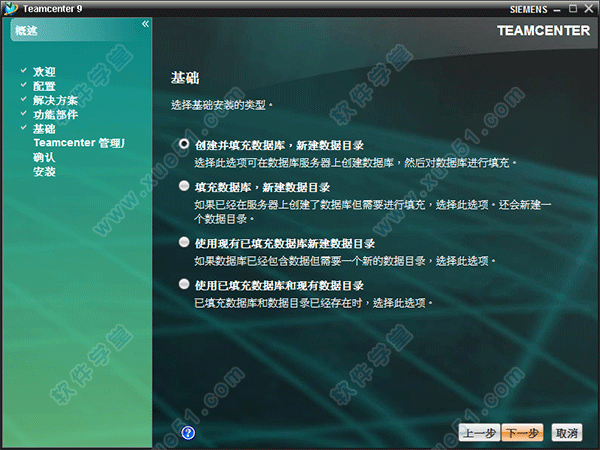Select radio 使用已填充数据库和现有数据目录

pyautogui.click(x=184, y=284)
